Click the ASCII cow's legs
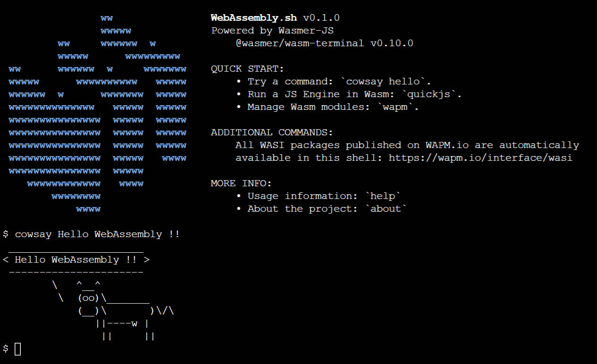597x364 pixels. tap(125, 330)
